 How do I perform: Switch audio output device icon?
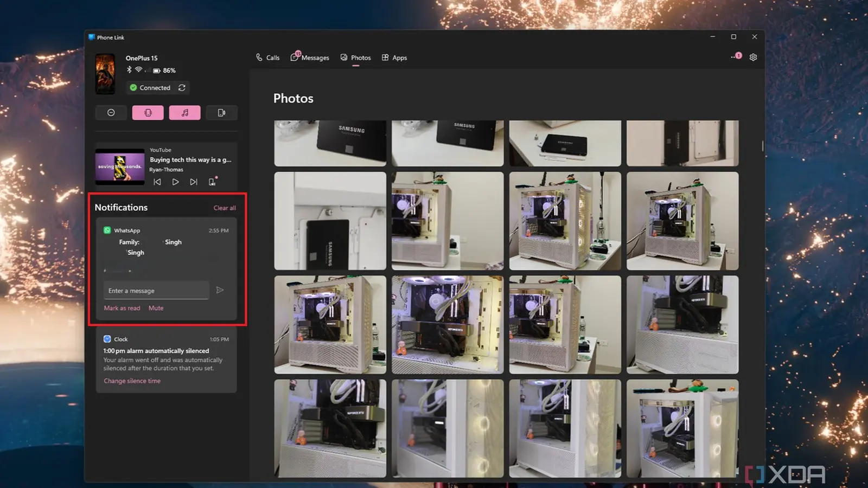click(213, 182)
